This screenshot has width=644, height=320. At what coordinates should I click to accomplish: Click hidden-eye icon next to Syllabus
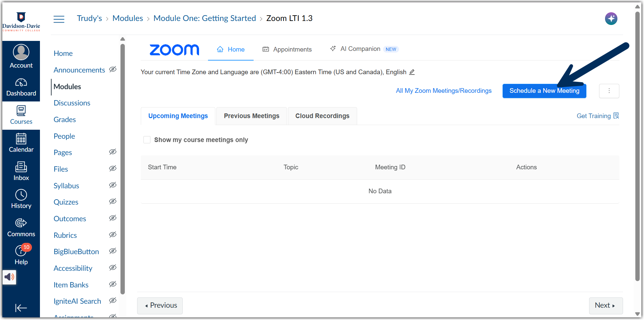(113, 185)
